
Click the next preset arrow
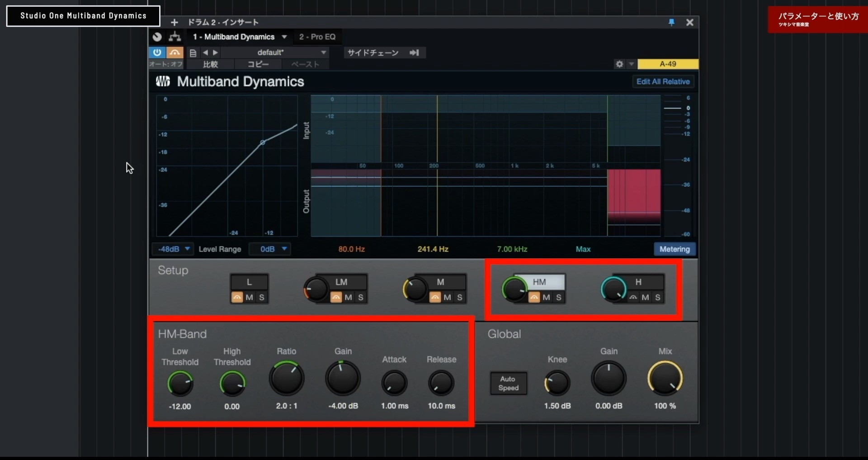click(x=216, y=52)
